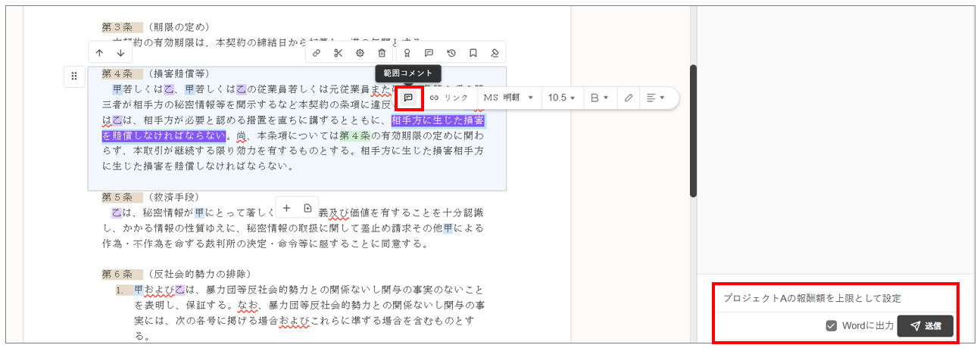
Task: Click the drag handle beside Article 4
Action: pos(74,76)
